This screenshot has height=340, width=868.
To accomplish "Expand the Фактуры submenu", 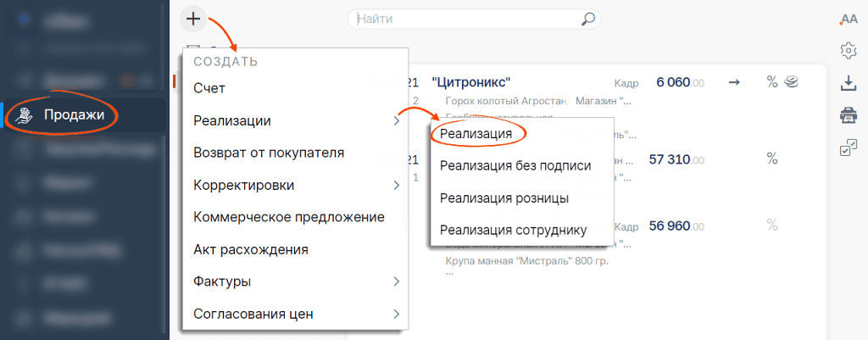I will click(296, 281).
